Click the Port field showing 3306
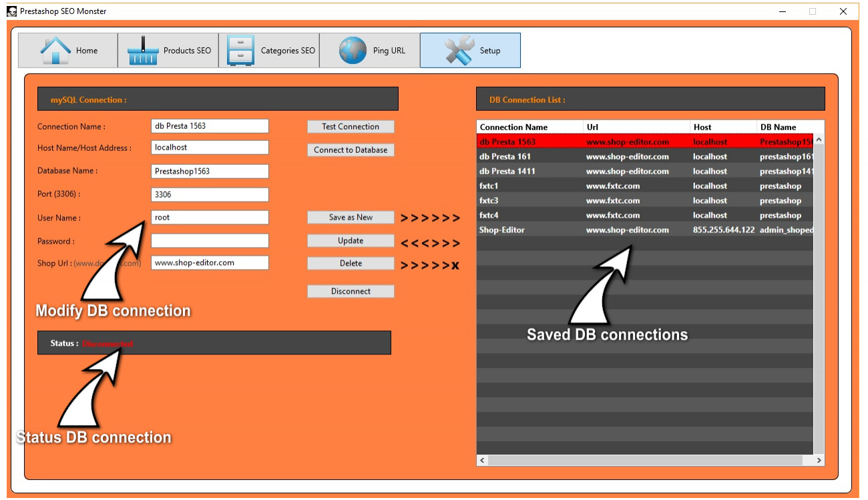 click(x=210, y=195)
